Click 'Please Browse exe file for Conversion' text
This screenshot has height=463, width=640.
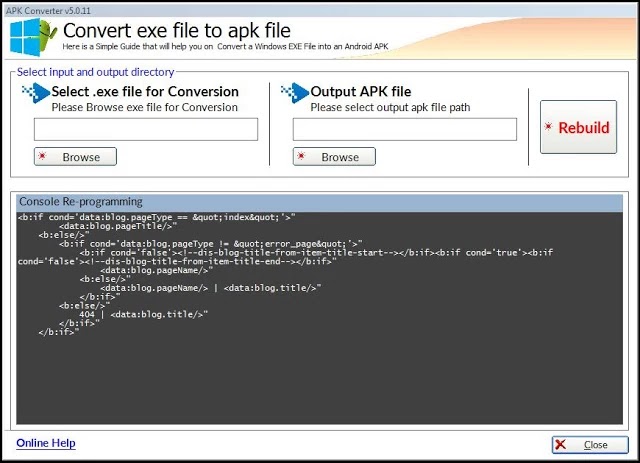tap(144, 107)
